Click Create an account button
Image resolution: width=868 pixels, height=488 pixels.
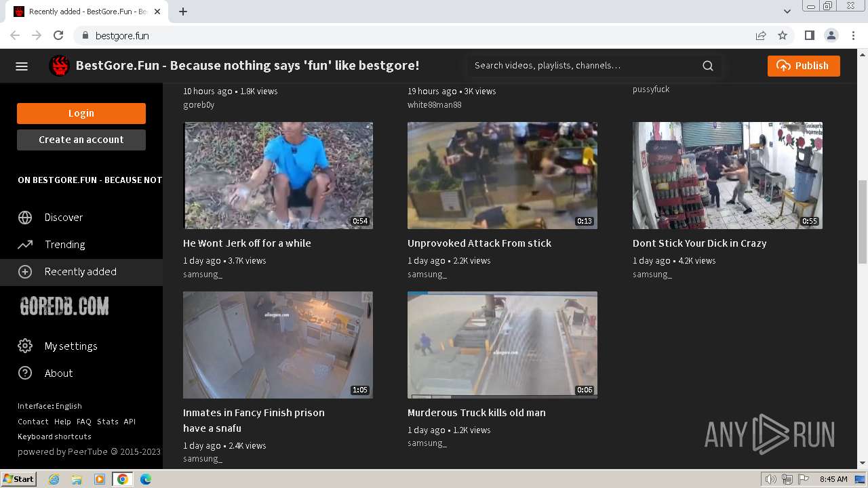(x=81, y=140)
